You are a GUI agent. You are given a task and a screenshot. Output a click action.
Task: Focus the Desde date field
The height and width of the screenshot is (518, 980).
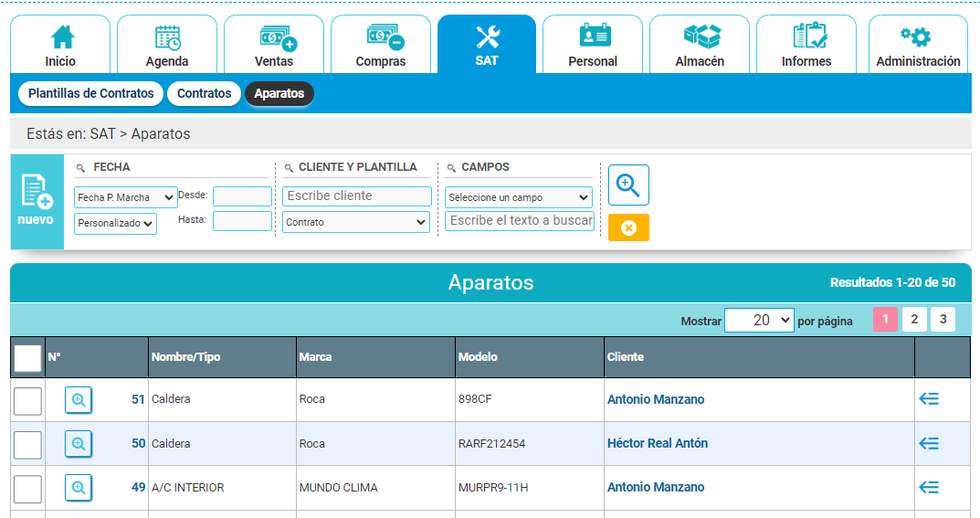(x=243, y=196)
